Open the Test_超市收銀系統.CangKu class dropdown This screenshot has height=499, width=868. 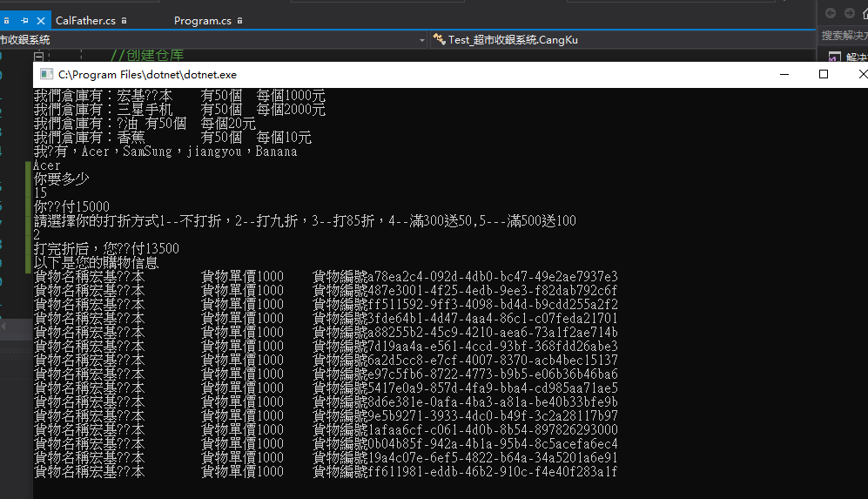[x=622, y=40]
